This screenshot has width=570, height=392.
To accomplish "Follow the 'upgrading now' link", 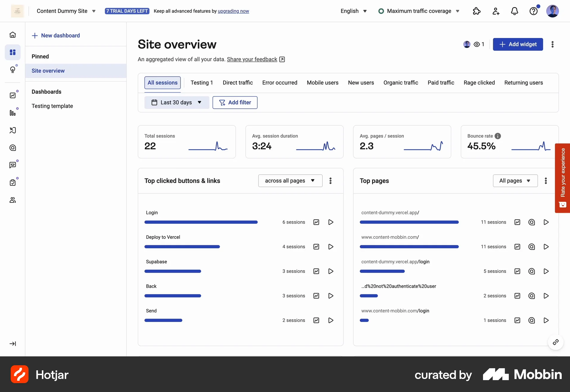I will coord(233,11).
